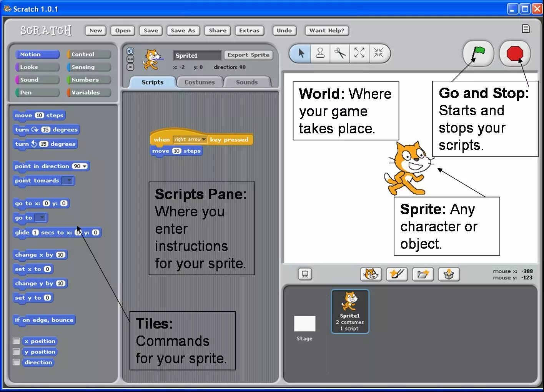Select the Sound block category

point(37,80)
